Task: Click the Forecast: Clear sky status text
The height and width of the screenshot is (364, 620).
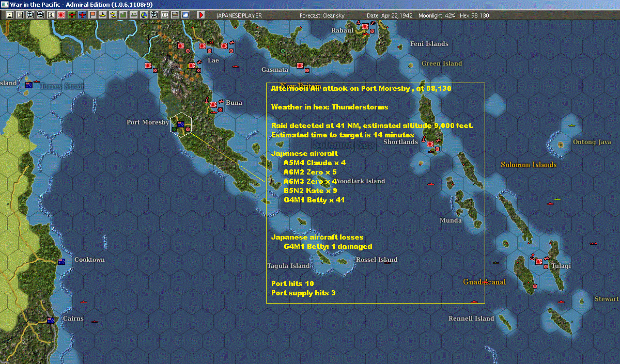Action: (322, 15)
